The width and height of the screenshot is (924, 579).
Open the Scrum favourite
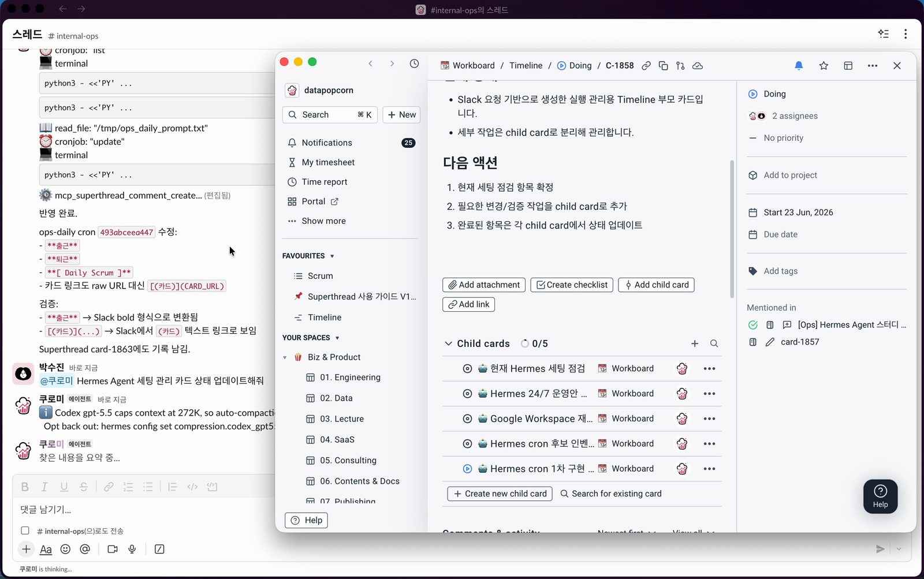click(x=320, y=276)
